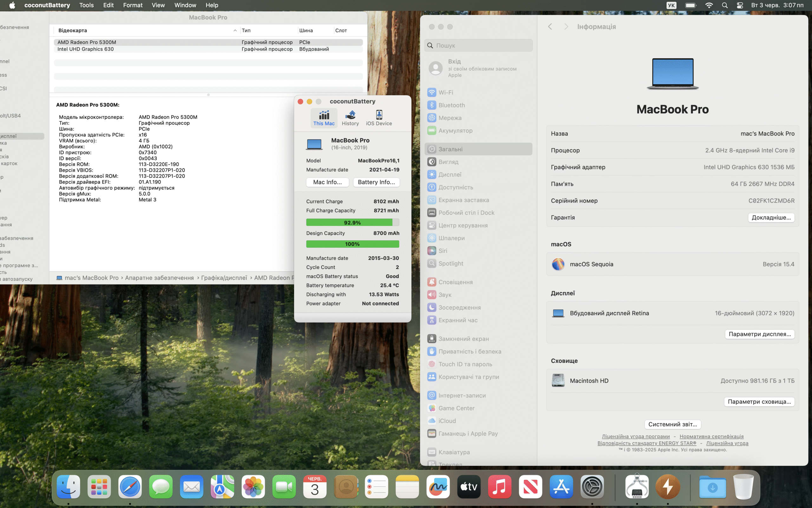Open Сповіщення in settings sidebar

coord(478,282)
